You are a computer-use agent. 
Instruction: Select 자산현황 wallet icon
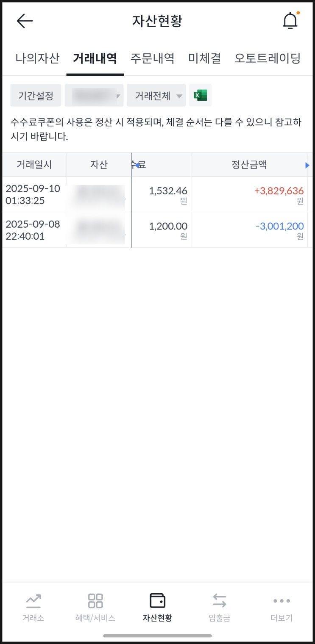tap(157, 600)
